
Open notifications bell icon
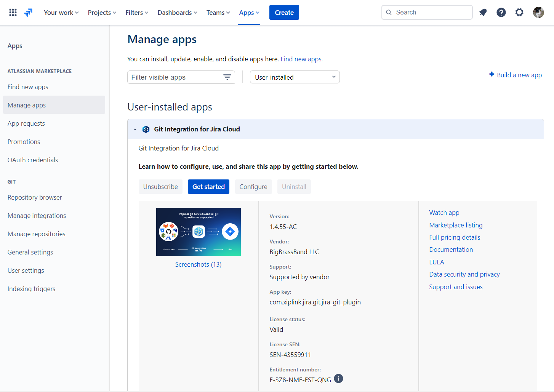(483, 13)
